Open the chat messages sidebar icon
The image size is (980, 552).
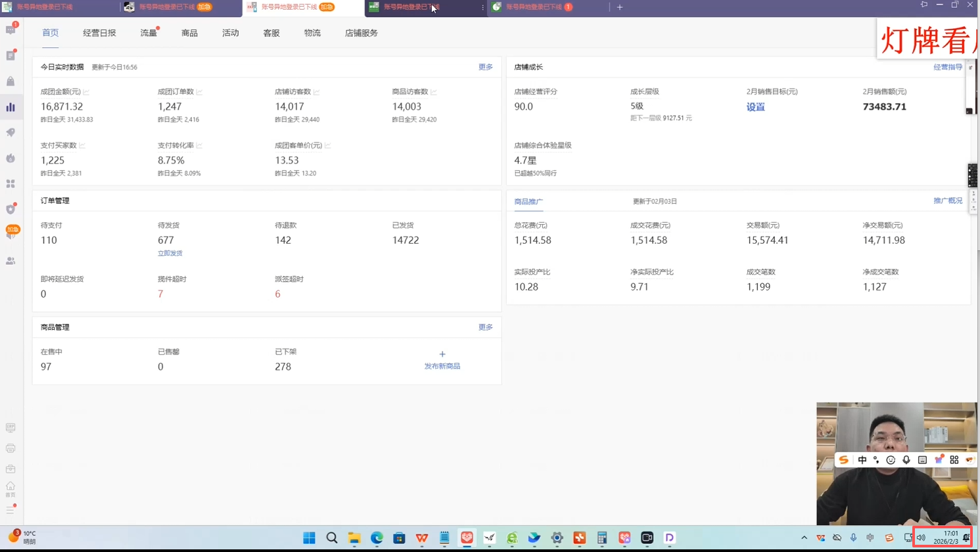(x=11, y=30)
